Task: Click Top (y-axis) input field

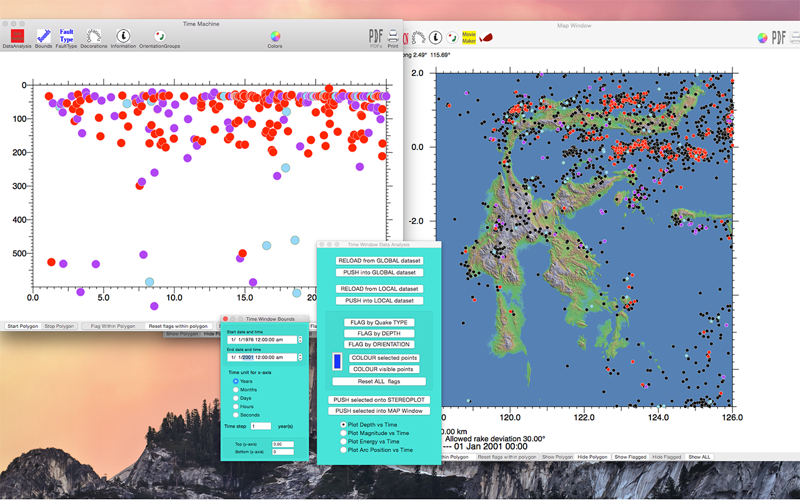Action: coord(283,444)
